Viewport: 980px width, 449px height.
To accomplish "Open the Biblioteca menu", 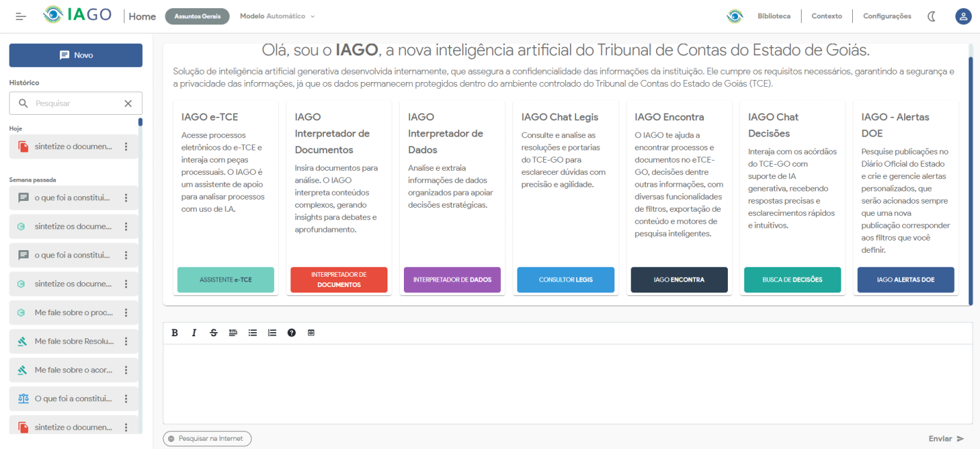I will 774,16.
